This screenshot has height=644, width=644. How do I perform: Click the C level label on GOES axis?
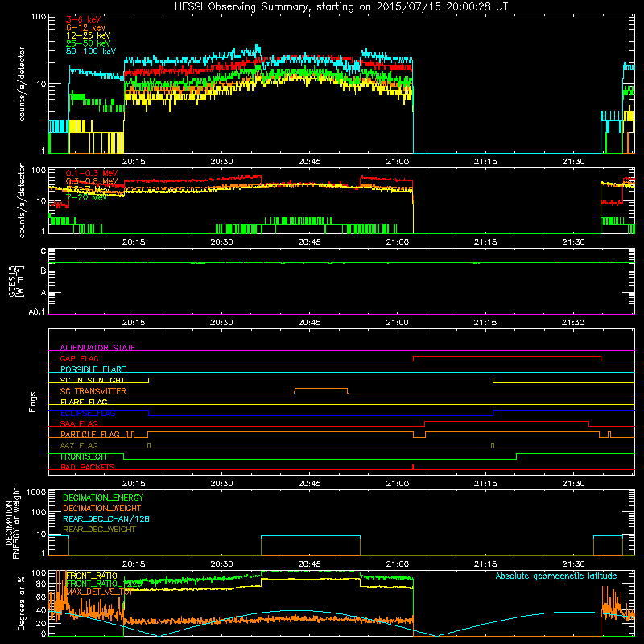(43, 251)
